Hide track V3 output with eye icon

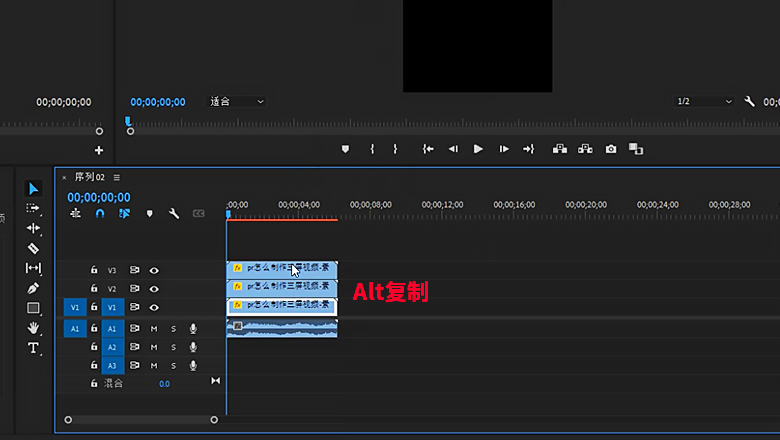coord(154,270)
